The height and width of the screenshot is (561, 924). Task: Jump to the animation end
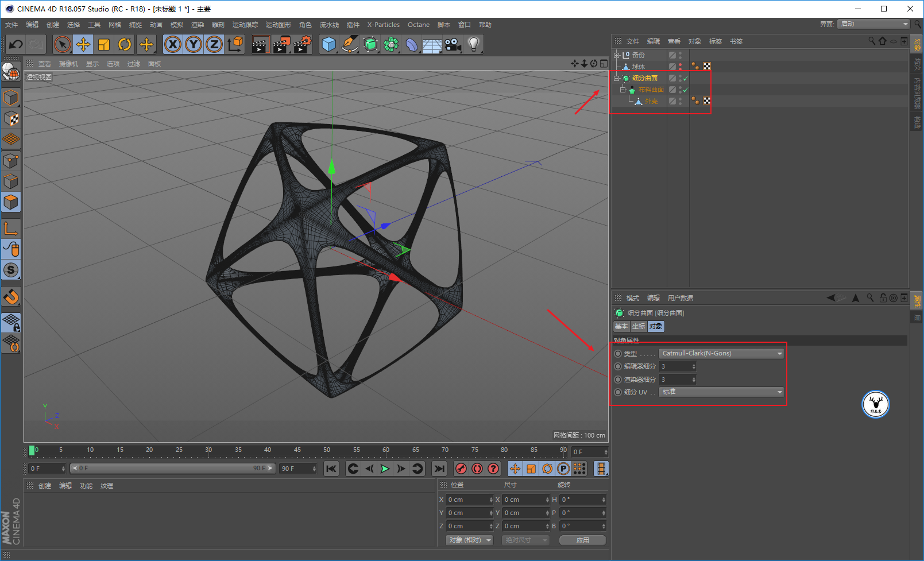tap(439, 469)
